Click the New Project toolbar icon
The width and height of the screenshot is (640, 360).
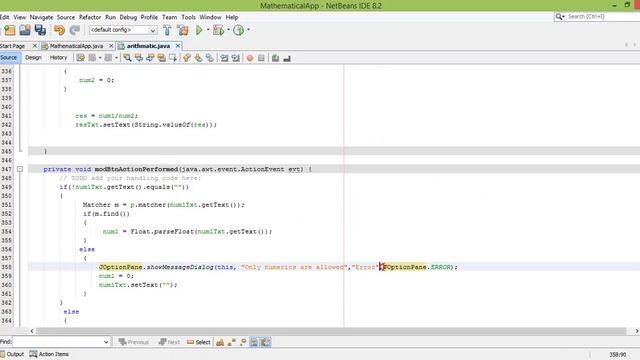click(x=10, y=30)
